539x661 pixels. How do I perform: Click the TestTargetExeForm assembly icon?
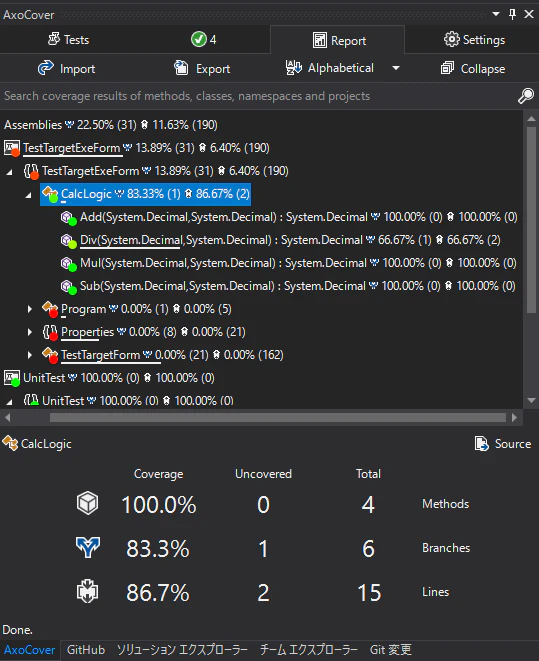click(12, 148)
